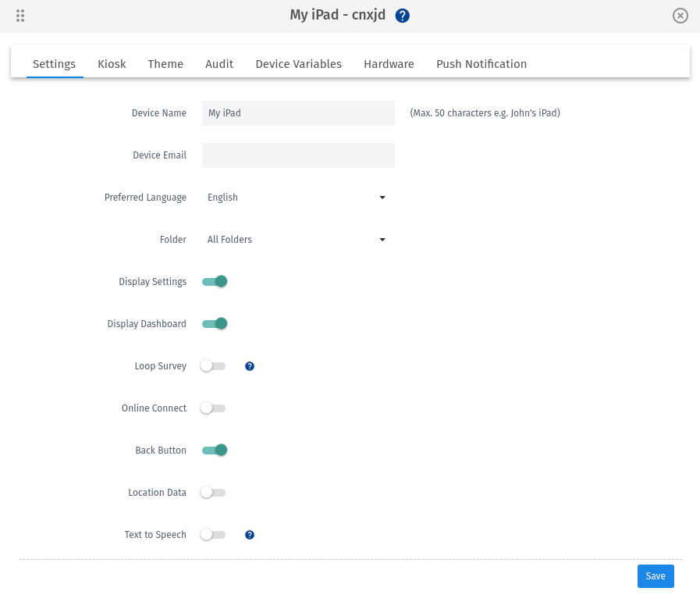Open the English language selector arrow
This screenshot has width=700, height=595.
pyautogui.click(x=382, y=198)
